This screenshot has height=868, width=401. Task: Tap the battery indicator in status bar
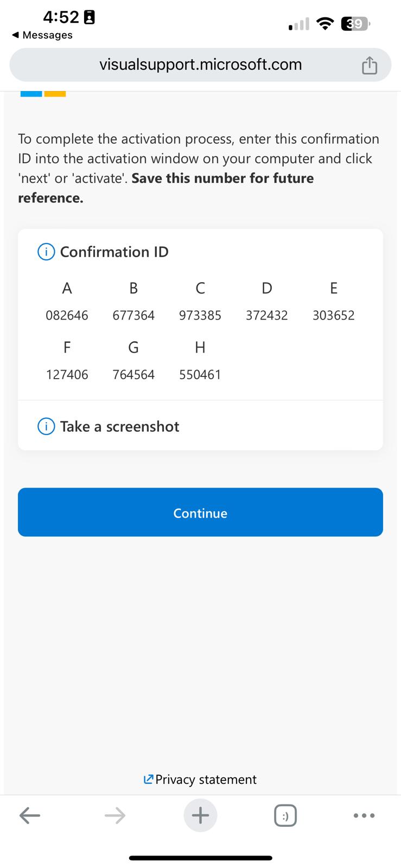click(355, 24)
